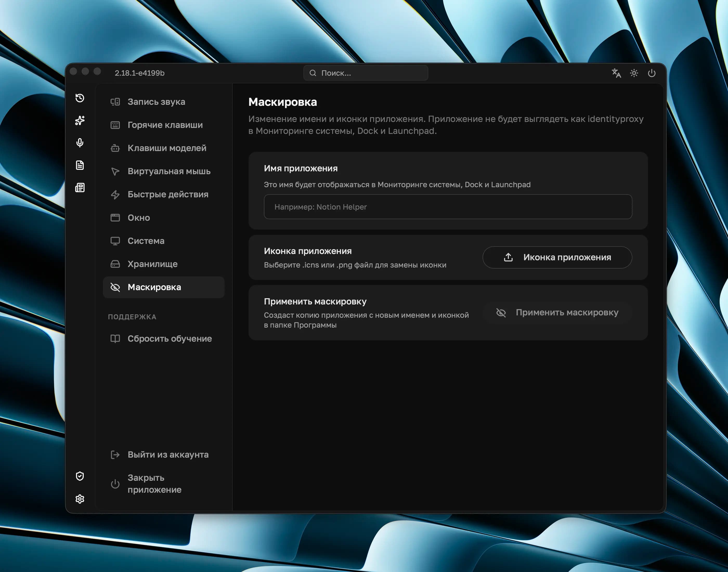Image resolution: width=728 pixels, height=572 pixels.
Task: Open the Запись звука settings section
Action: tap(156, 102)
